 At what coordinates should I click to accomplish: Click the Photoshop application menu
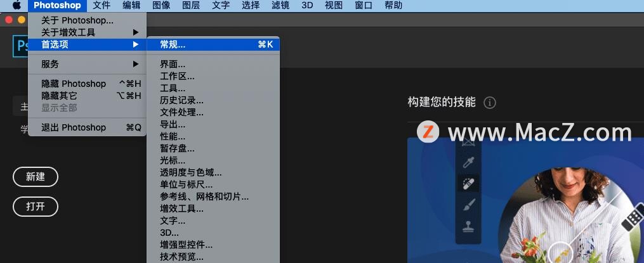[57, 5]
